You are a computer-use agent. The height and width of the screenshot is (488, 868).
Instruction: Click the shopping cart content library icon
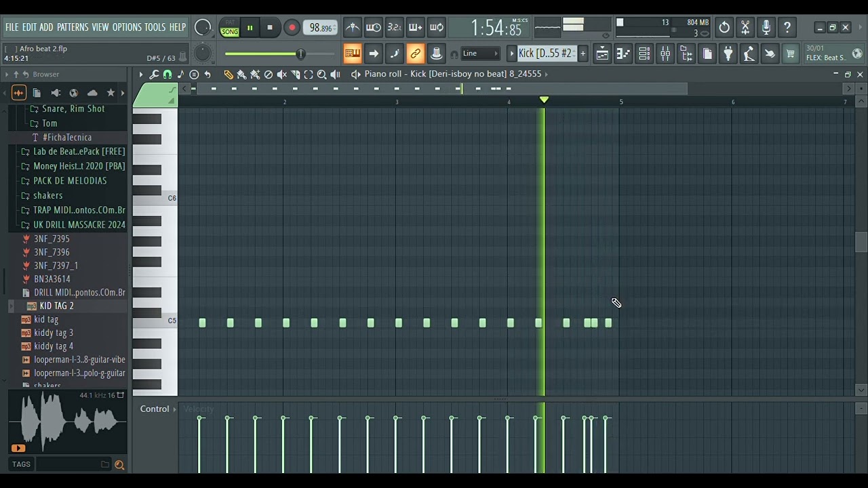point(791,54)
